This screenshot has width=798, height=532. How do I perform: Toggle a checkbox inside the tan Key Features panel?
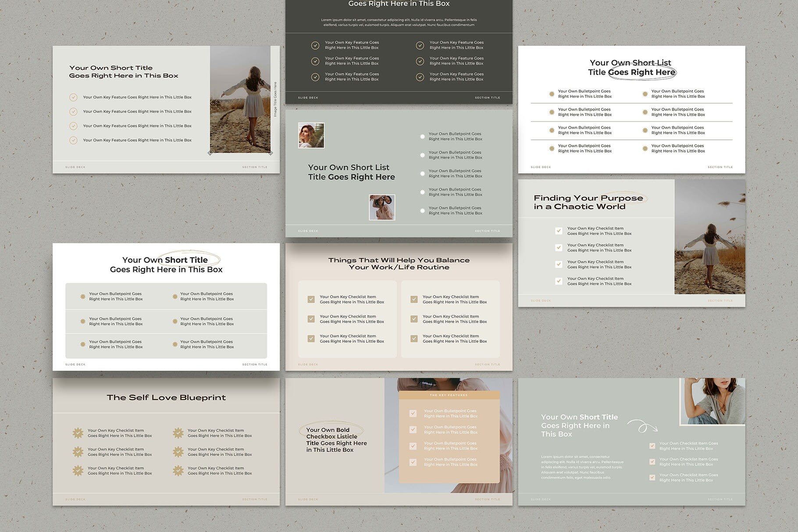(413, 413)
